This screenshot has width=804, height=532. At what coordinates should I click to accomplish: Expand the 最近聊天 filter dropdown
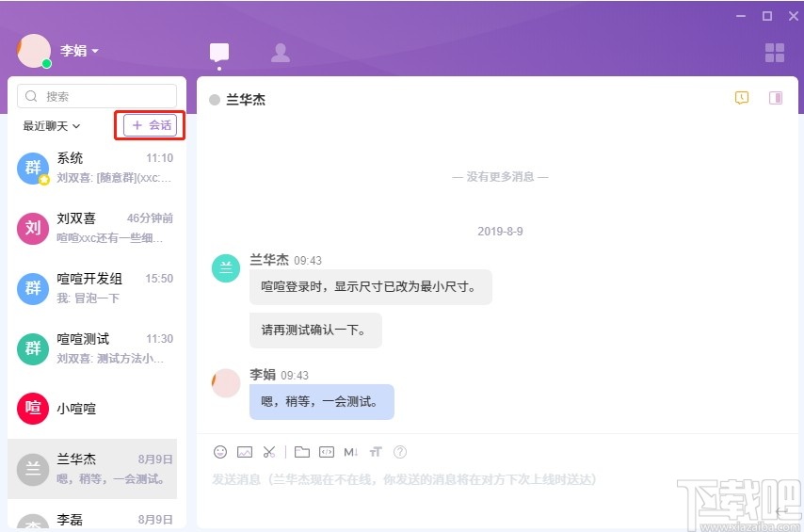[x=51, y=125]
